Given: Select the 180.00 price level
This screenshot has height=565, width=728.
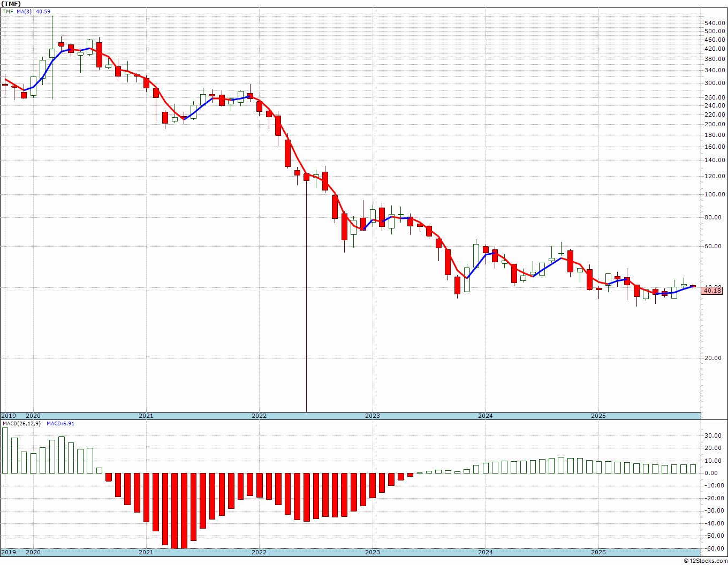Looking at the screenshot, I should click(715, 135).
